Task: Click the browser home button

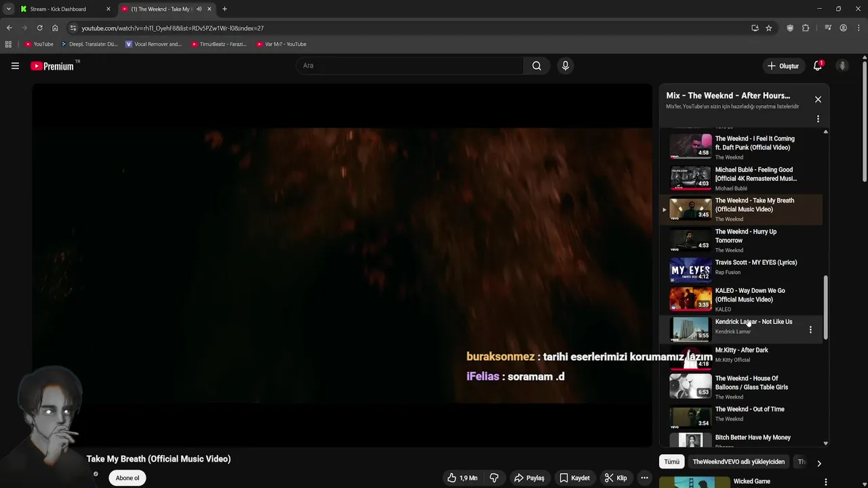Action: [x=55, y=28]
